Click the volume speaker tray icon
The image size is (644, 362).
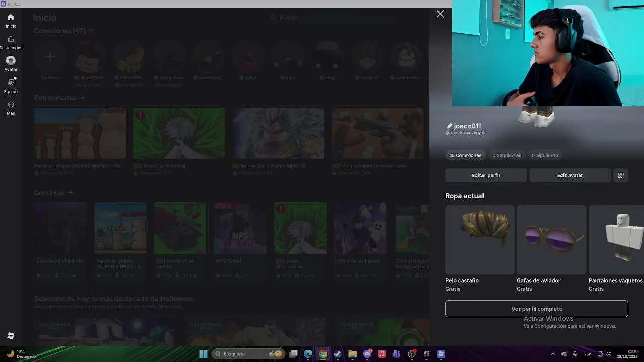click(x=608, y=354)
